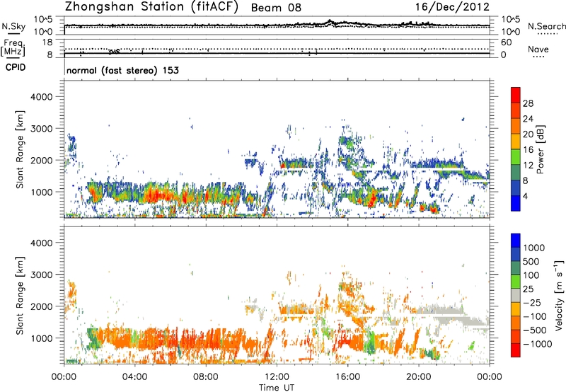Click blue top of Velocity colorbar
The width and height of the screenshot is (566, 392).
(x=516, y=241)
